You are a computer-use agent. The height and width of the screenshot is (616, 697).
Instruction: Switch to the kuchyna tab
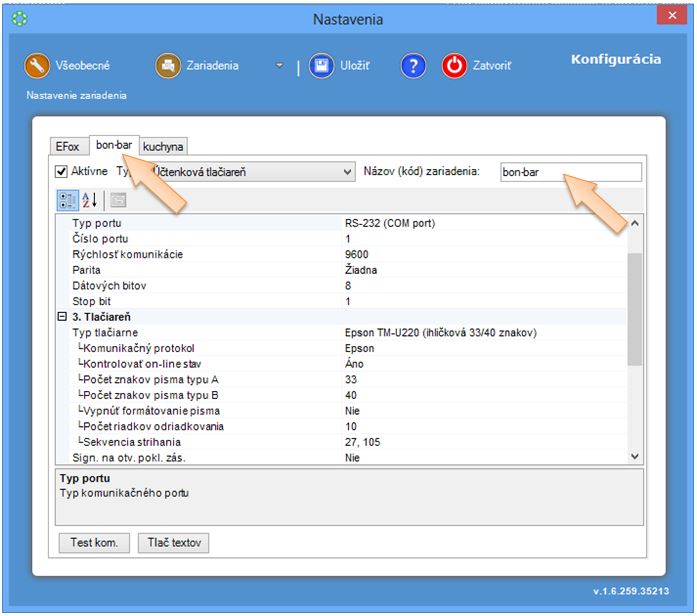point(163,146)
